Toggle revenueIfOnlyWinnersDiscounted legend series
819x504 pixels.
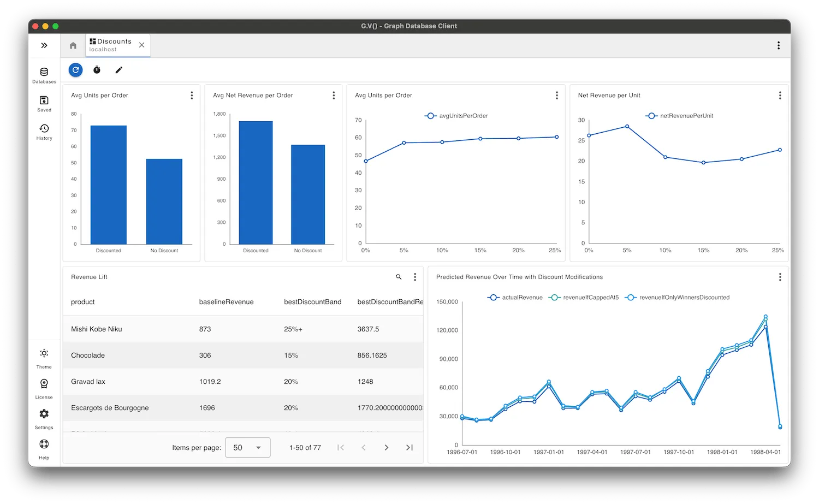(678, 298)
